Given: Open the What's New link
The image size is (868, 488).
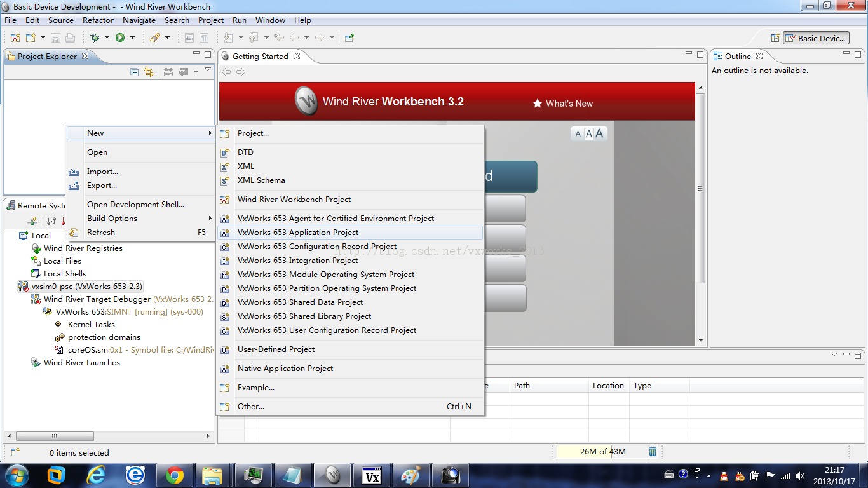Looking at the screenshot, I should (x=562, y=104).
